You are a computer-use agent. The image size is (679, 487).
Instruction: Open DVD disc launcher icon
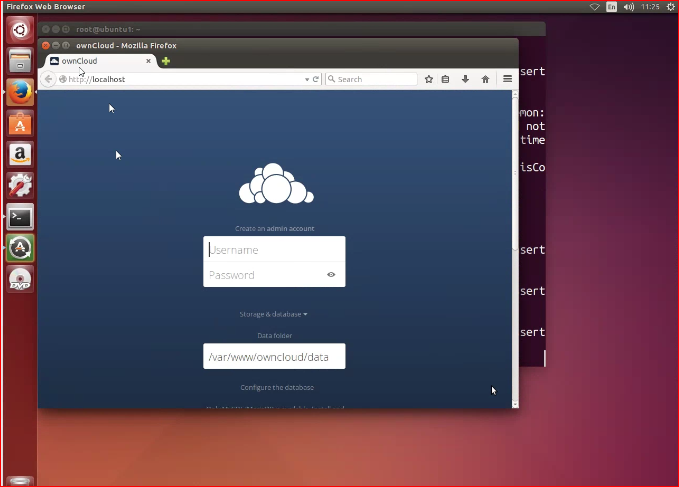[x=20, y=279]
